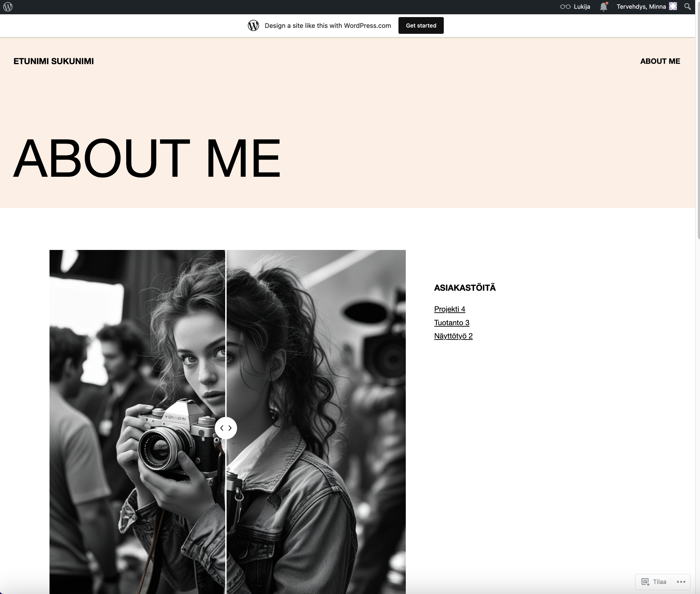700x594 pixels.
Task: Open the Tervehdys, Minna account menu
Action: pos(641,7)
